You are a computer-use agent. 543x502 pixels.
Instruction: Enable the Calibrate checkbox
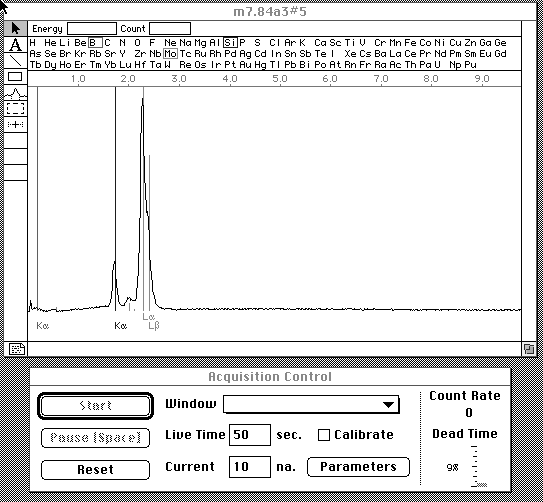coord(324,435)
